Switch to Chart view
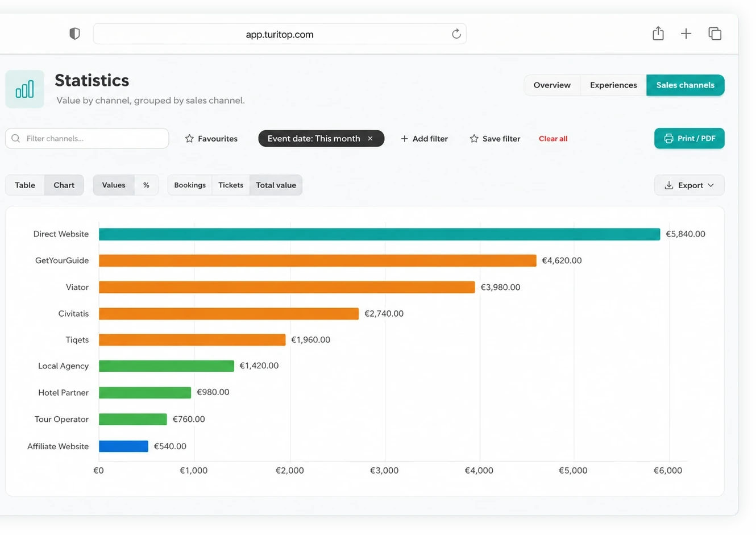Image resolution: width=756 pixels, height=535 pixels. pos(64,185)
